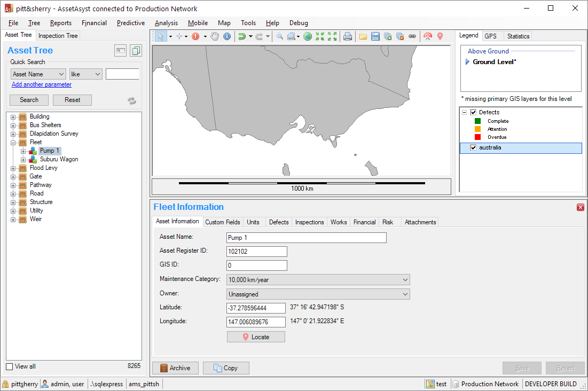
Task: Click the Add another parameter link
Action: point(41,84)
